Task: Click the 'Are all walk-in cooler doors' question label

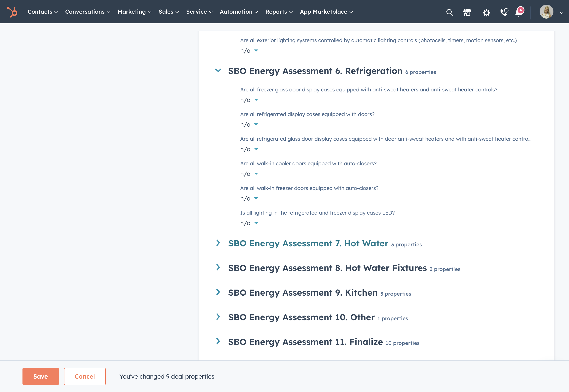Action: [308, 164]
